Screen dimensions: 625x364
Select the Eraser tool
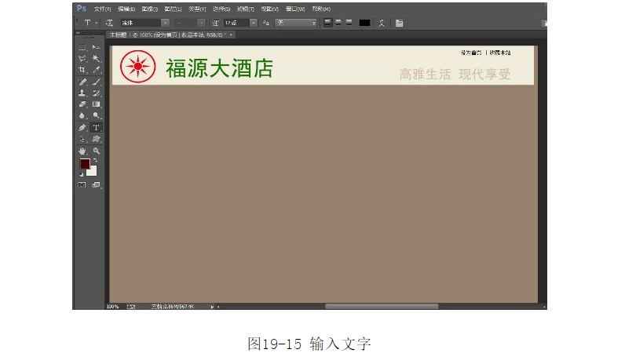pyautogui.click(x=82, y=104)
